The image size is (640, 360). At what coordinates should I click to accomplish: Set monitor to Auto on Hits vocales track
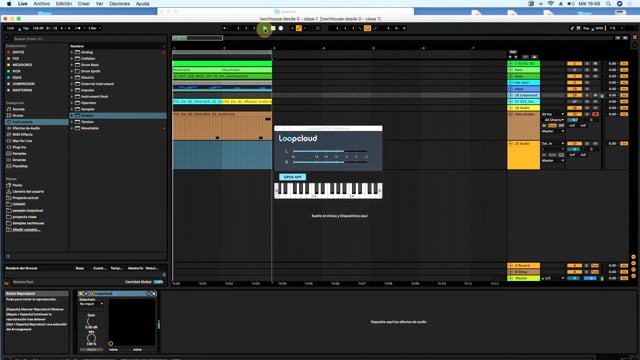click(552, 125)
